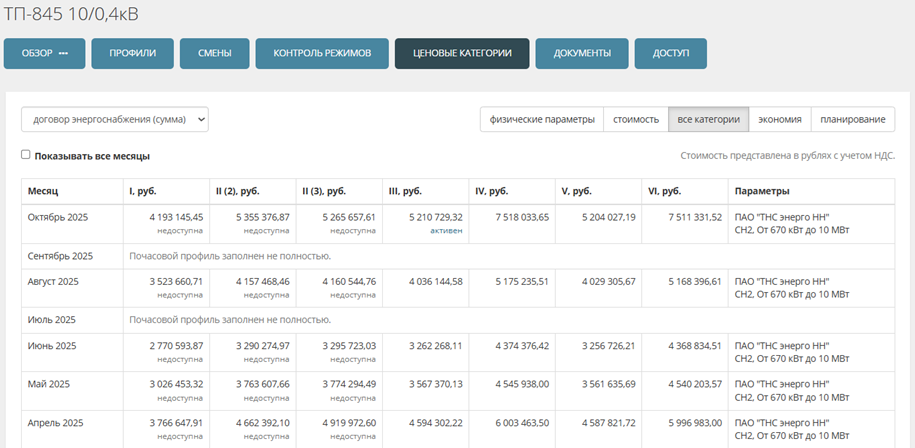Select the все категории view button
The image size is (915, 448).
point(708,119)
